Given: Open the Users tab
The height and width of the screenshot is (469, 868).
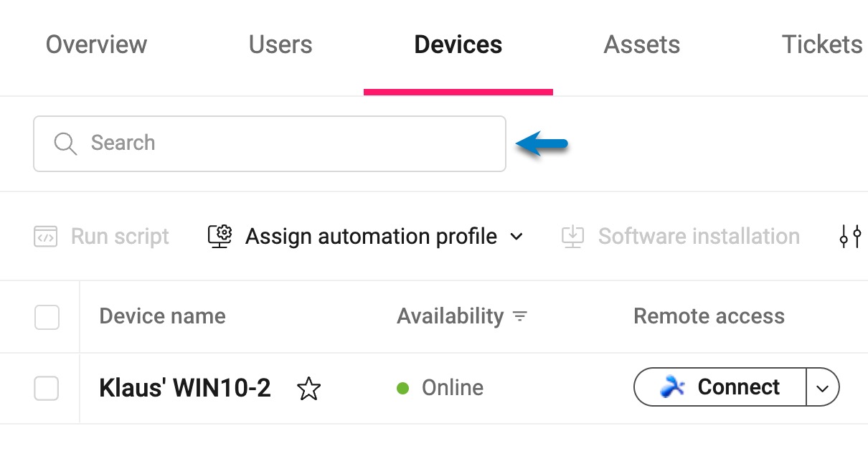Looking at the screenshot, I should click(x=280, y=44).
